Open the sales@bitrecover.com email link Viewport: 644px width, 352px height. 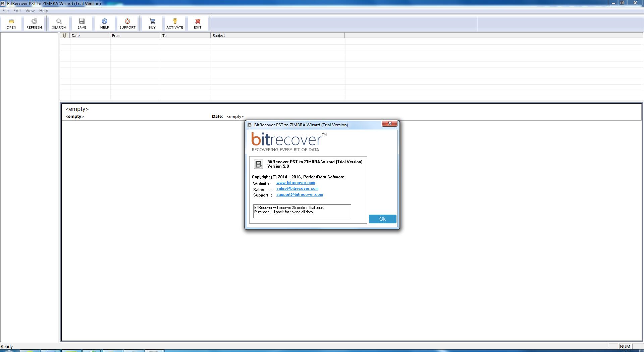tap(297, 188)
